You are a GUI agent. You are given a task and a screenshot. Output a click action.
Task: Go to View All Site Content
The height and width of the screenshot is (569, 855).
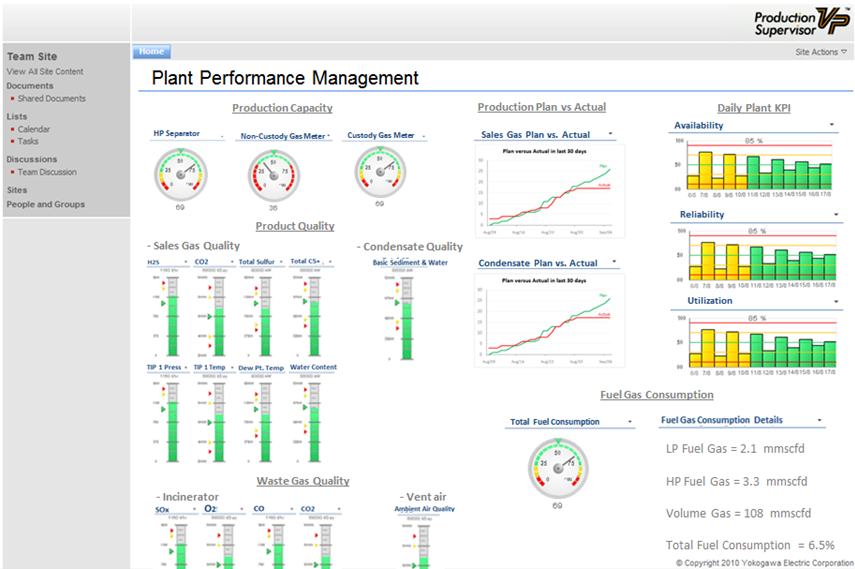click(x=45, y=72)
